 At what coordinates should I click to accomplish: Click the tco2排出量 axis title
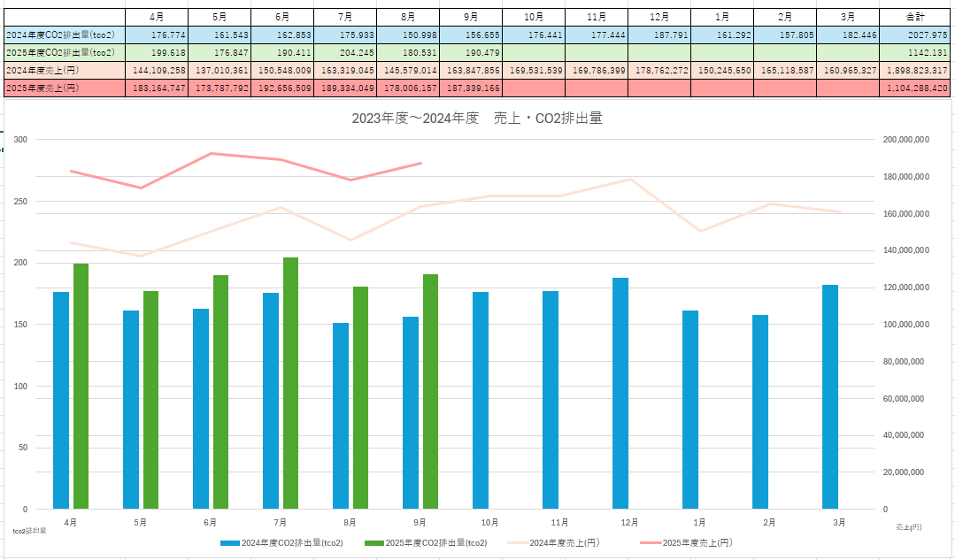[x=29, y=531]
